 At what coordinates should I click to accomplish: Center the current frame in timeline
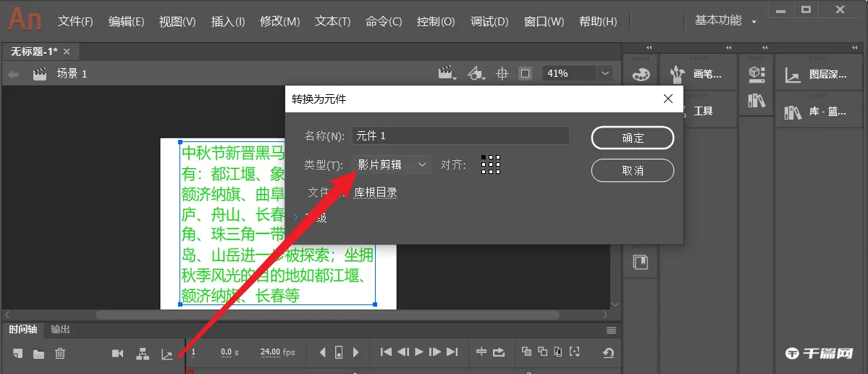(x=481, y=352)
